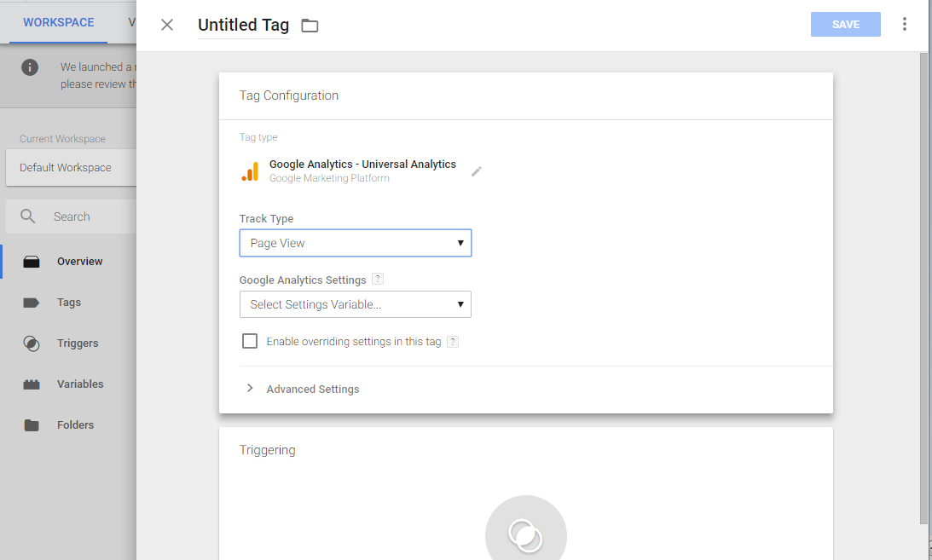This screenshot has height=560, width=932.
Task: Click the search magnifier icon
Action: click(x=28, y=216)
